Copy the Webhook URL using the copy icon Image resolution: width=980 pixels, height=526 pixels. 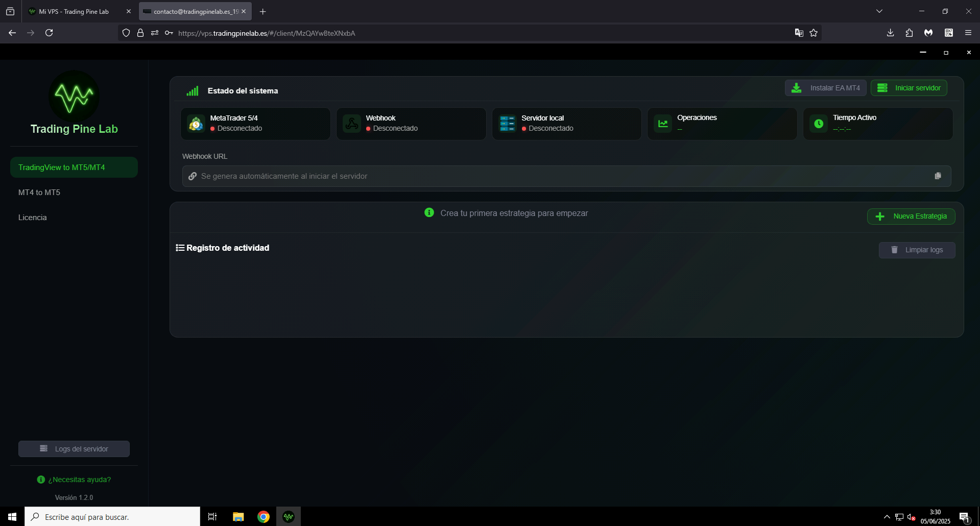pyautogui.click(x=938, y=176)
